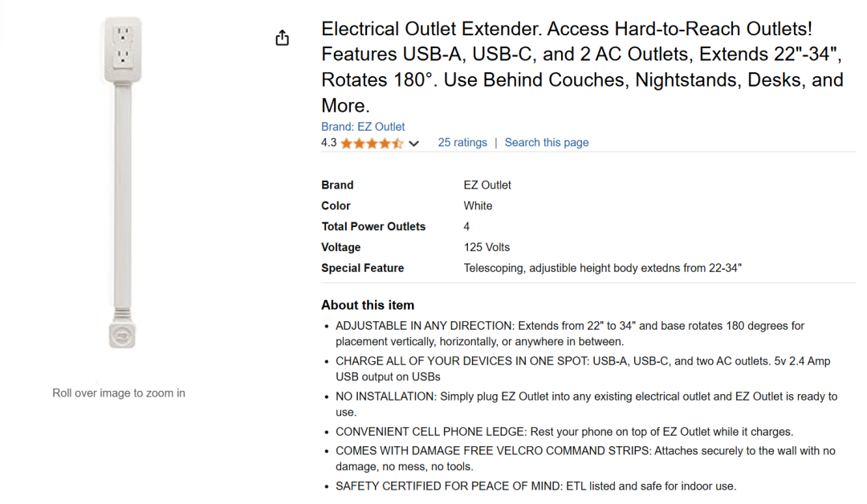Click the SAFETY CERTIFIED FOR PEACE OF MIND bullet
Viewport: 867px width, 504px height.
[535, 486]
